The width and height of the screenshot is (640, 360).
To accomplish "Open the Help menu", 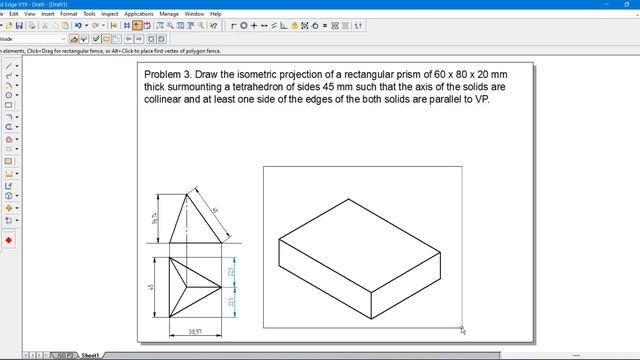I will point(216,14).
